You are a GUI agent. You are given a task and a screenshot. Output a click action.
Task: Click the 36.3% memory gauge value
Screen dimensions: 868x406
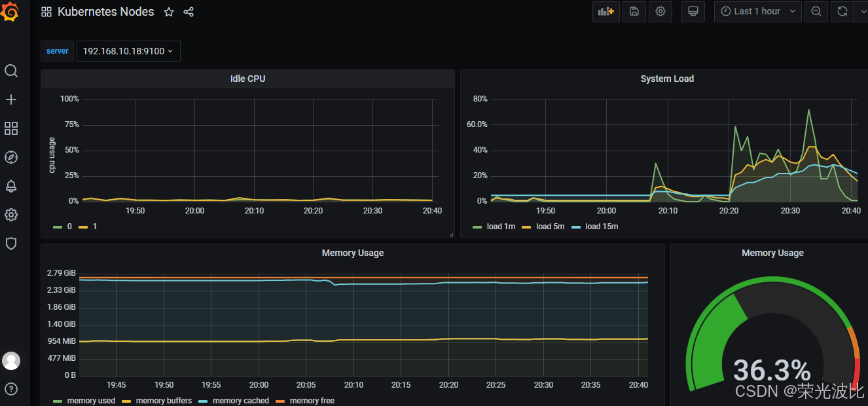pos(772,371)
